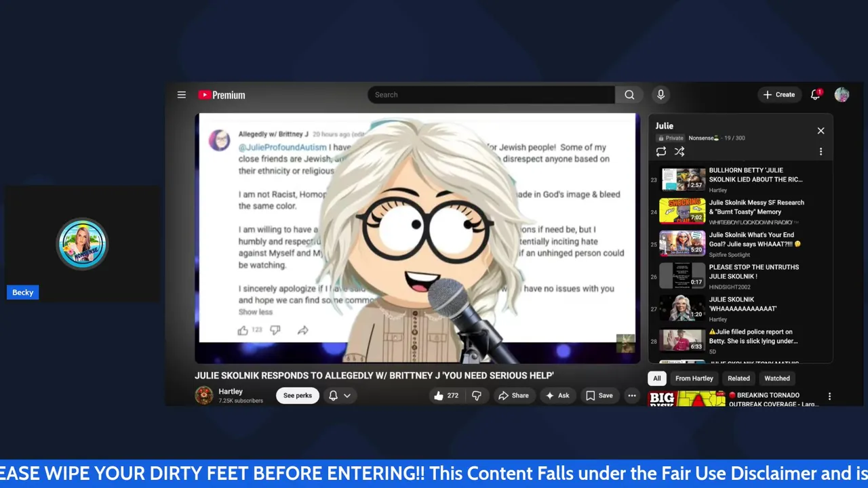Play Julie Skolnik Messy SF Research video
868x488 pixels.
(x=741, y=211)
